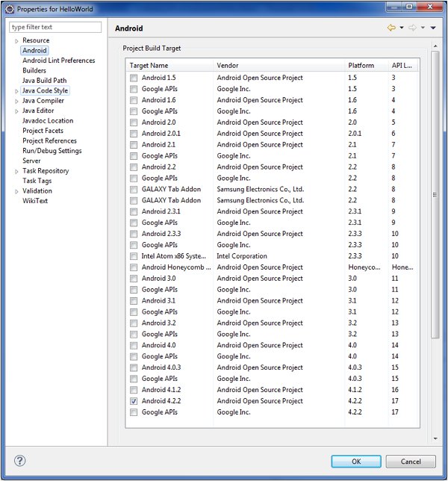This screenshot has width=448, height=481.
Task: Check the Intel Atom x86 System checkbox
Action: tap(134, 256)
